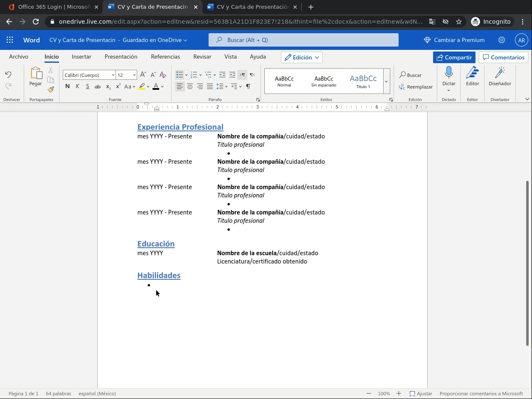Click the Compartir button

pos(454,57)
